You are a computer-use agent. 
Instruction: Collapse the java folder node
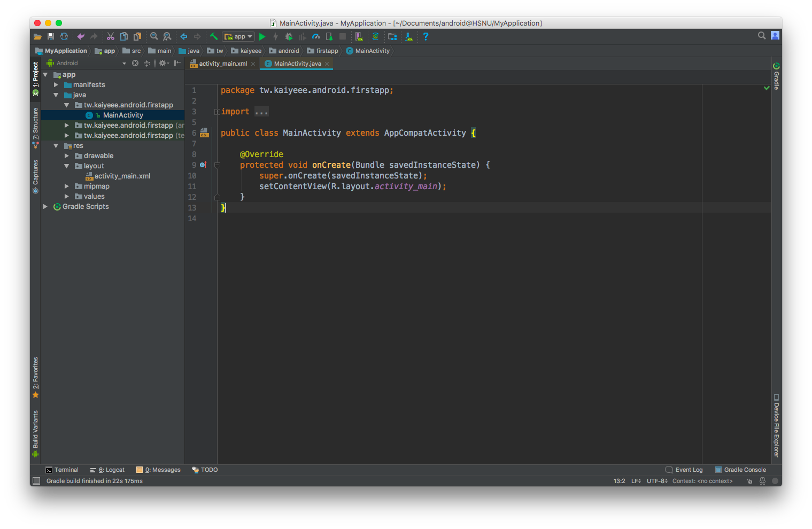pyautogui.click(x=56, y=95)
